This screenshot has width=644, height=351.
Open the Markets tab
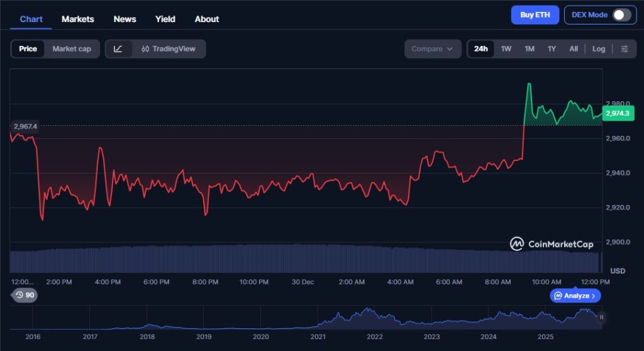pyautogui.click(x=78, y=19)
